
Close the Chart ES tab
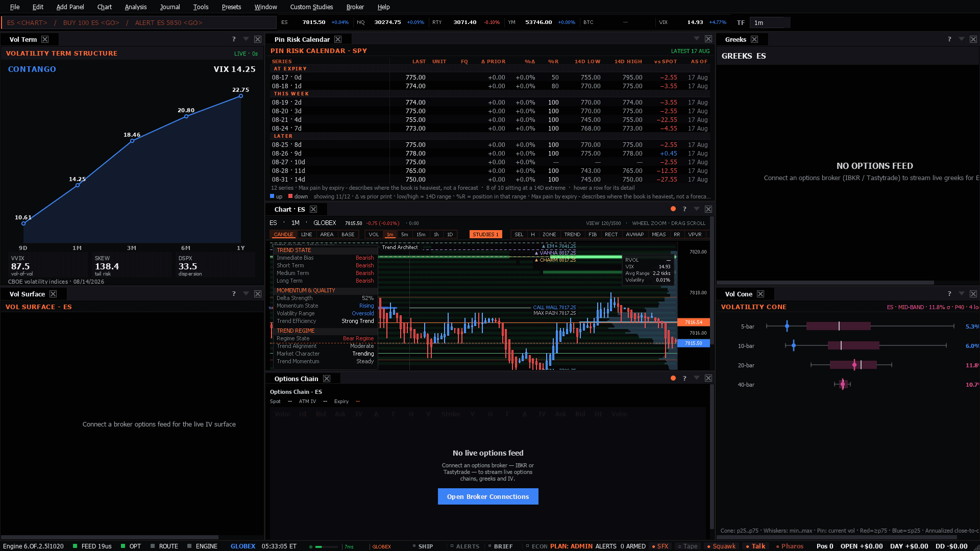313,209
